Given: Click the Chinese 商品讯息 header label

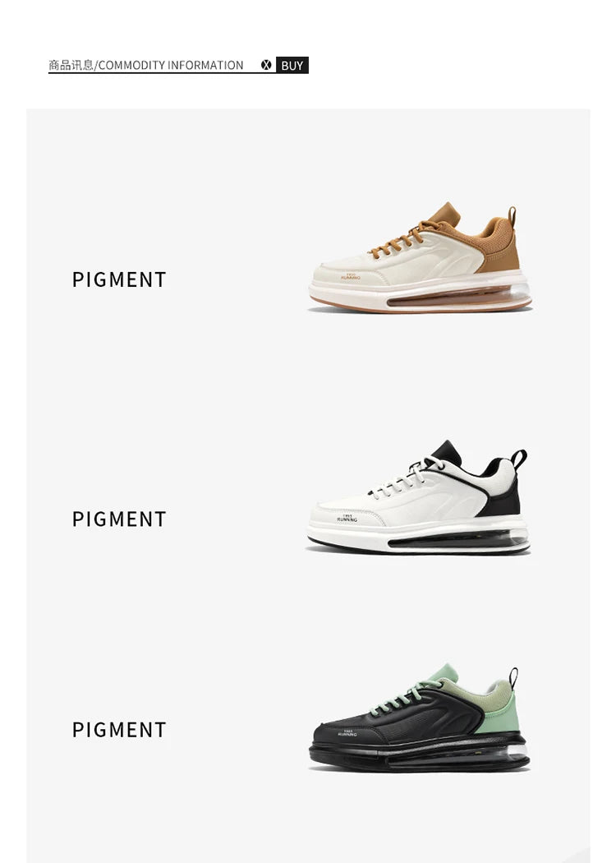Looking at the screenshot, I should pyautogui.click(x=71, y=66).
